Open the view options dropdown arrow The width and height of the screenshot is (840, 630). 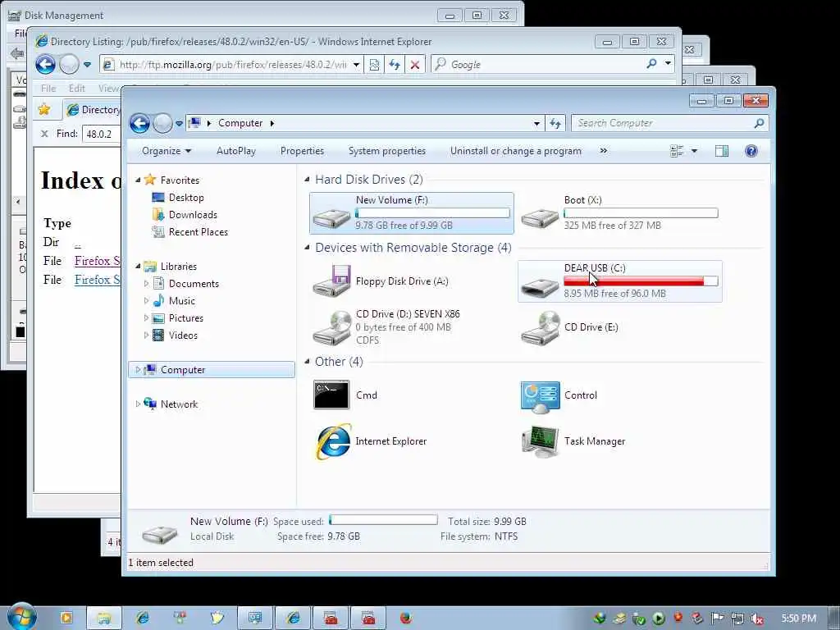tap(694, 151)
